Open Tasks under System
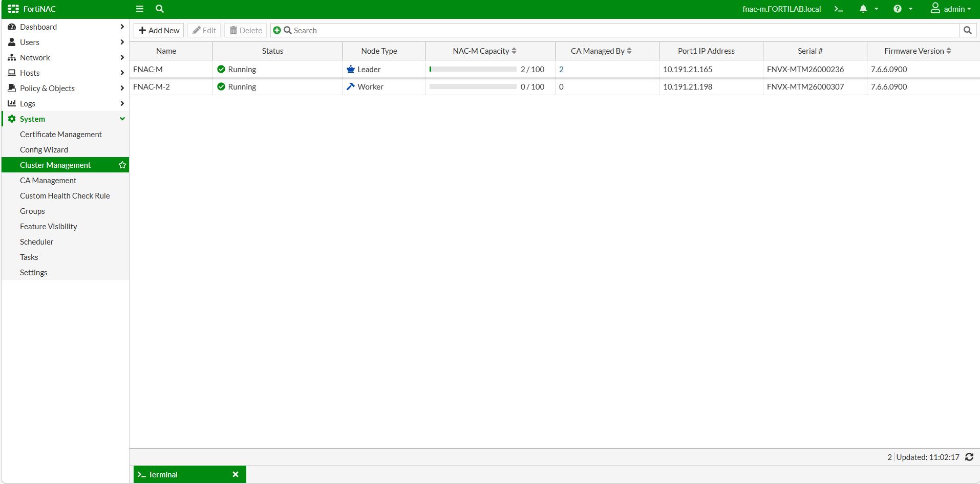980x484 pixels. tap(29, 257)
